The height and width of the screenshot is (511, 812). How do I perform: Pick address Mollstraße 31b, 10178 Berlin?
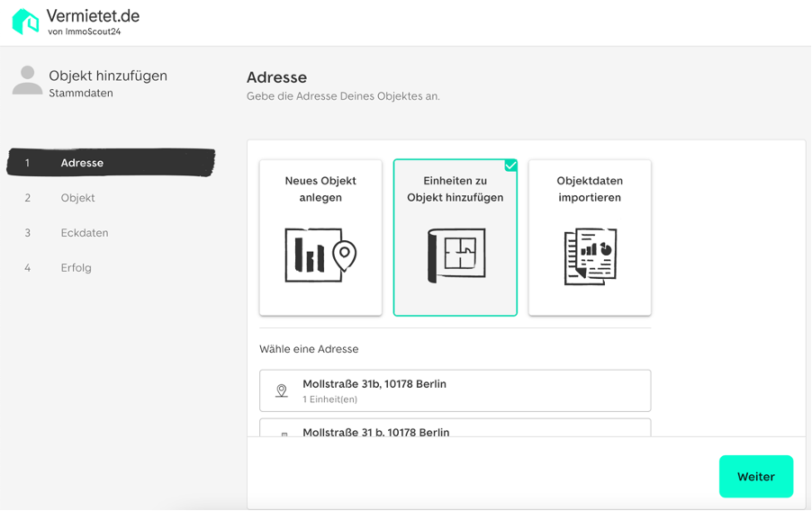click(x=456, y=390)
